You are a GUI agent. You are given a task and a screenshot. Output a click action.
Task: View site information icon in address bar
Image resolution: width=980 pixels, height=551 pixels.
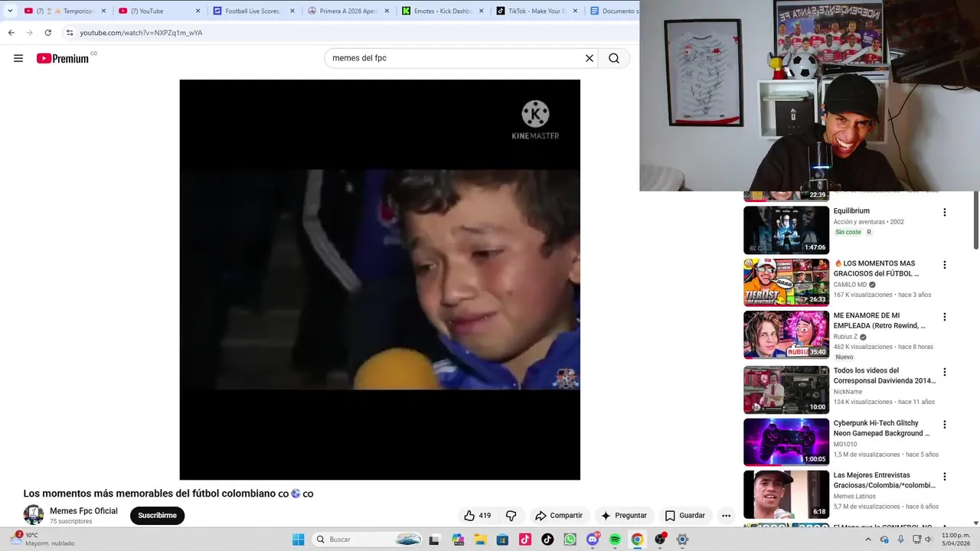pyautogui.click(x=70, y=33)
